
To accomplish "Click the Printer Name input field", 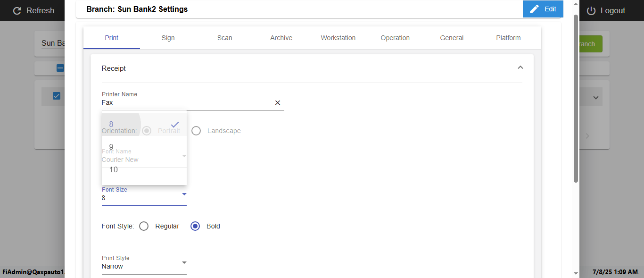I will [187, 102].
